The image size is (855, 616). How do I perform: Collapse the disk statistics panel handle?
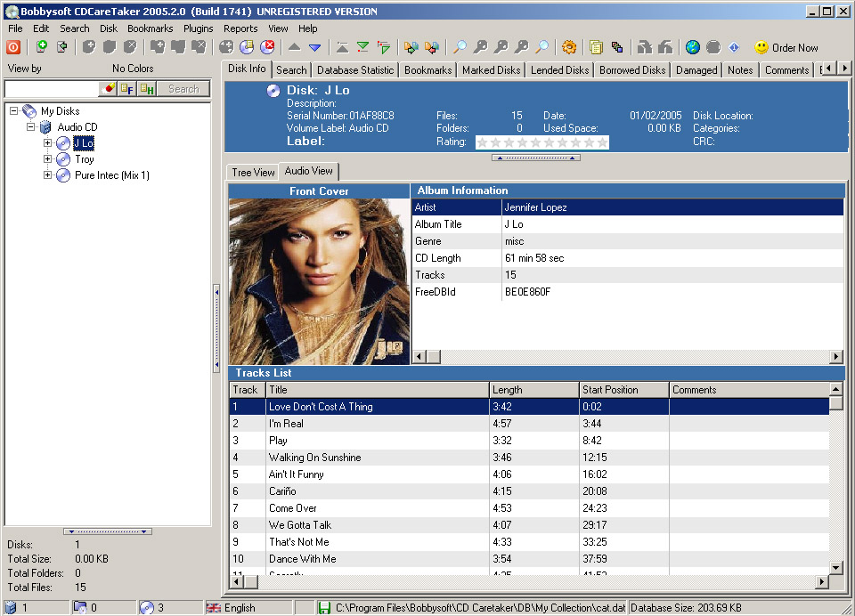pos(108,531)
